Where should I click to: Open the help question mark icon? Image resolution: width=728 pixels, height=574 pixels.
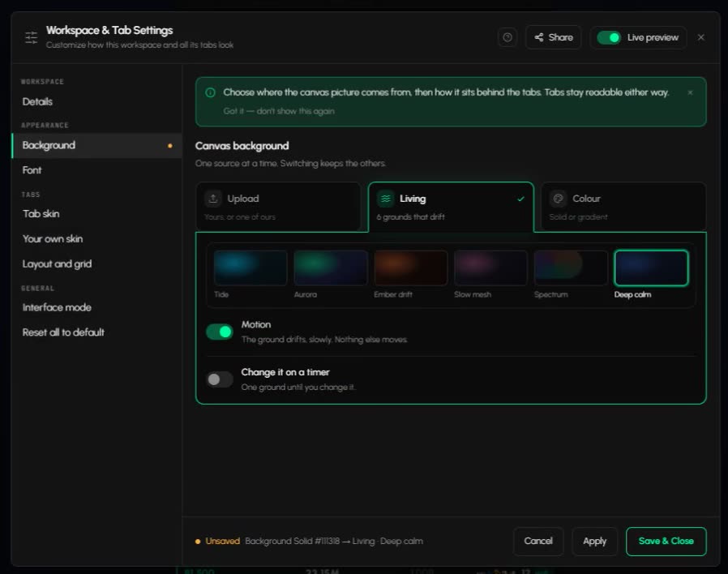(507, 37)
